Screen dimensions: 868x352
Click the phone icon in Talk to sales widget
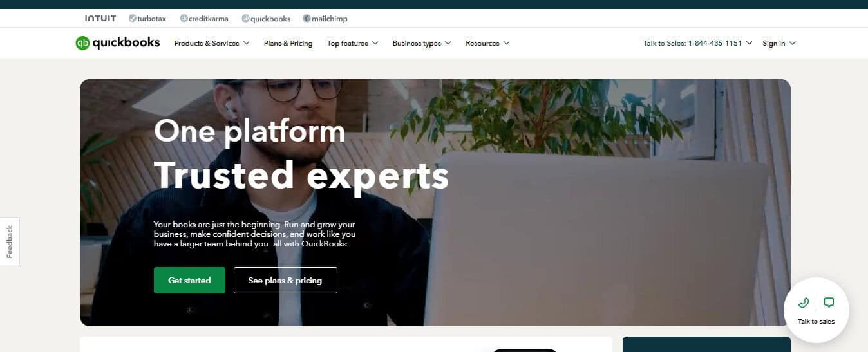pyautogui.click(x=804, y=302)
